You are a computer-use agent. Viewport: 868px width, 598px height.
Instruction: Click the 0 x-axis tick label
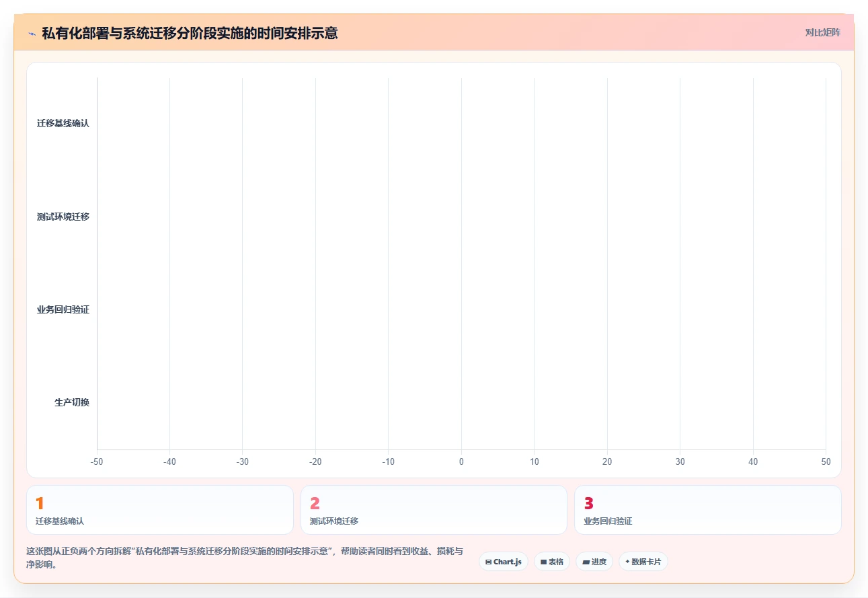point(461,462)
